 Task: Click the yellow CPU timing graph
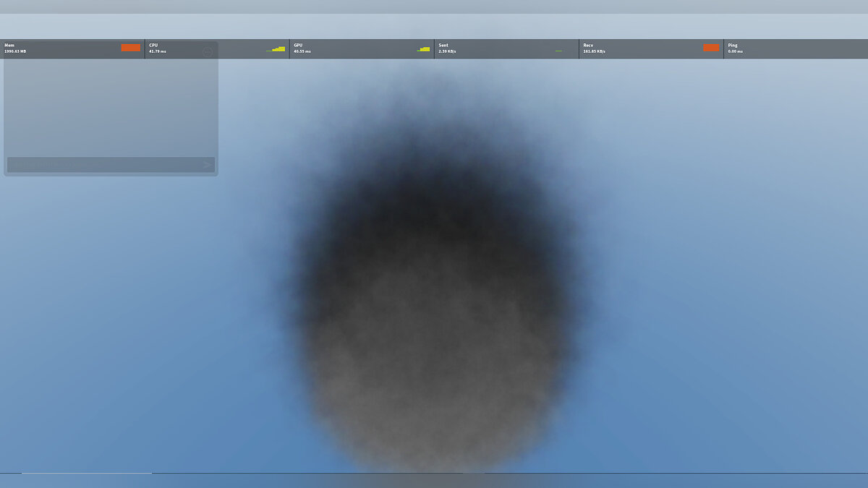point(276,49)
